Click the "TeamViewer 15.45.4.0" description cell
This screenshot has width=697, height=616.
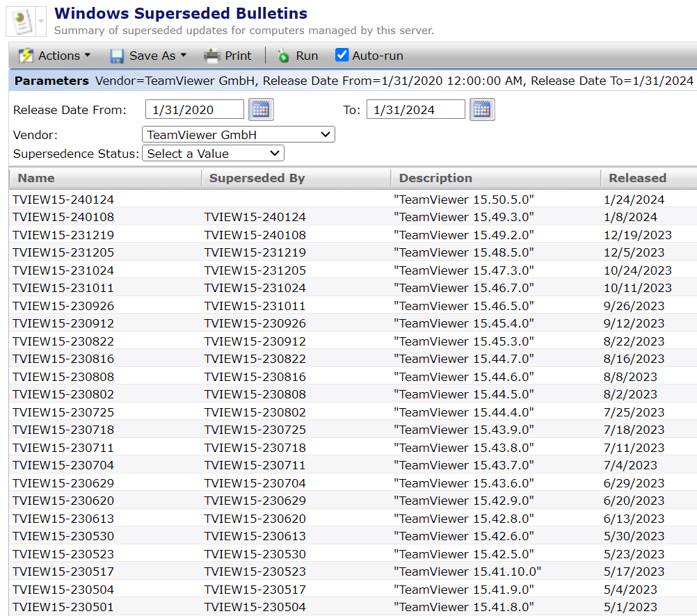[464, 323]
